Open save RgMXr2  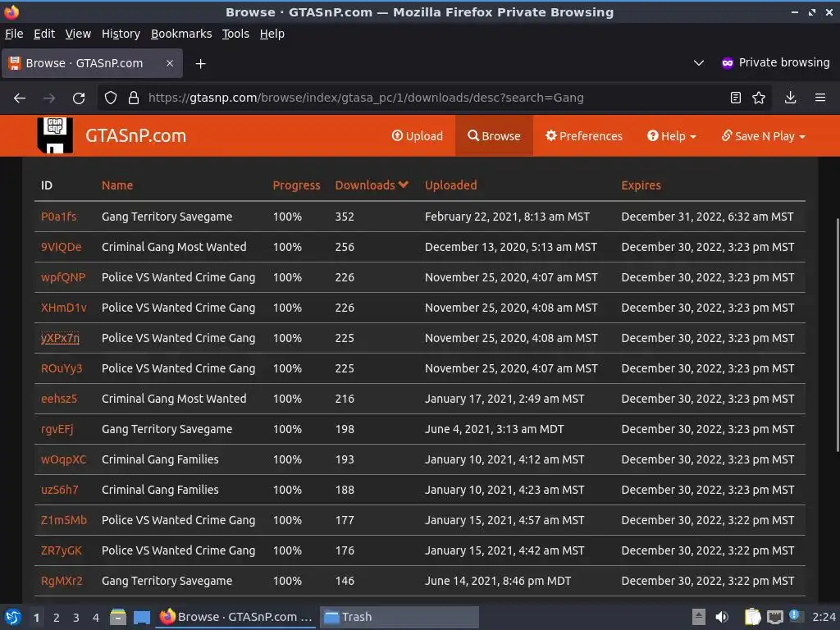coord(62,581)
